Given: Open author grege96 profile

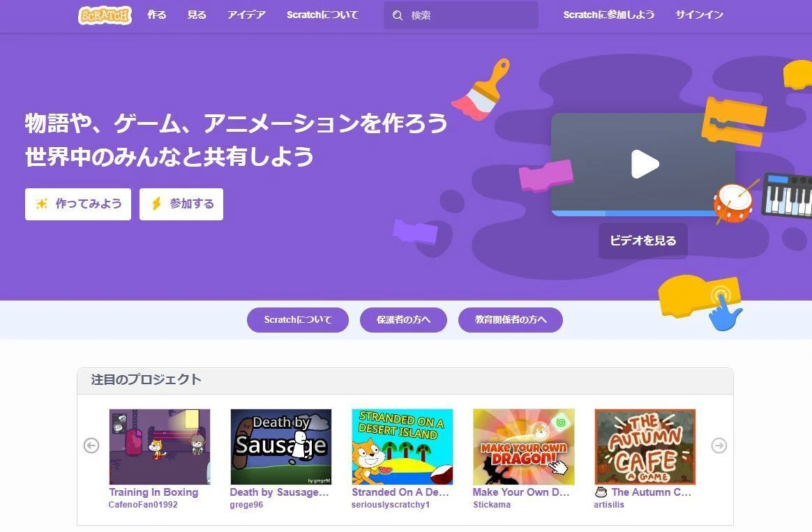Looking at the screenshot, I should pyautogui.click(x=246, y=505).
